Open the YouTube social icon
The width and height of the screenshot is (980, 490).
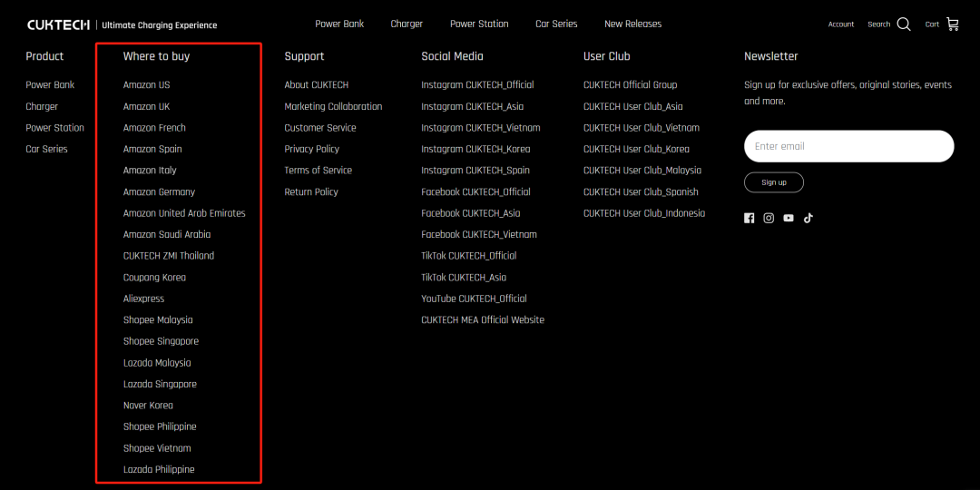click(x=789, y=218)
